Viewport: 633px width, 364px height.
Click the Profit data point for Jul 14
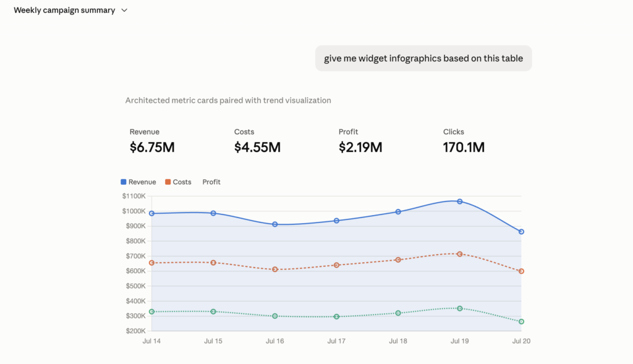point(152,311)
